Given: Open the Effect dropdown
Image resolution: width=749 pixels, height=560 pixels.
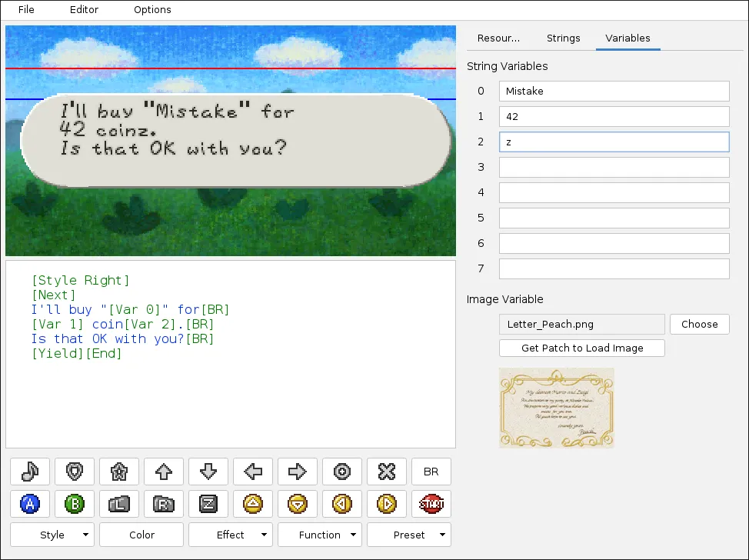Looking at the screenshot, I should click(230, 534).
